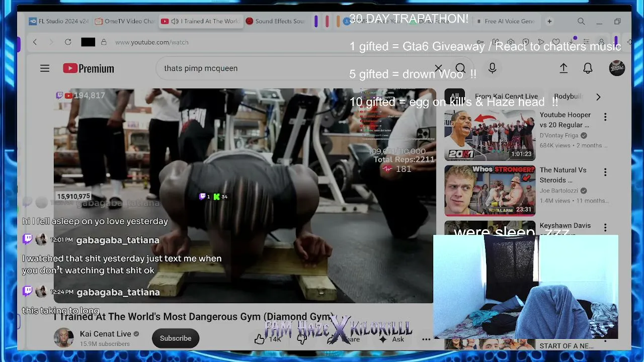The width and height of the screenshot is (644, 362).
Task: Mute the audio-playing YouTube tab speaker icon
Action: [x=175, y=22]
